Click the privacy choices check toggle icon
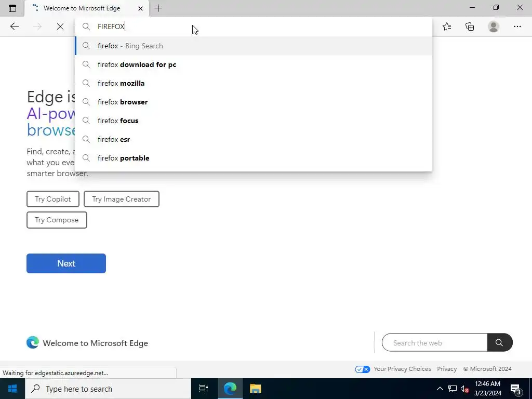This screenshot has height=399, width=532. pos(362,369)
